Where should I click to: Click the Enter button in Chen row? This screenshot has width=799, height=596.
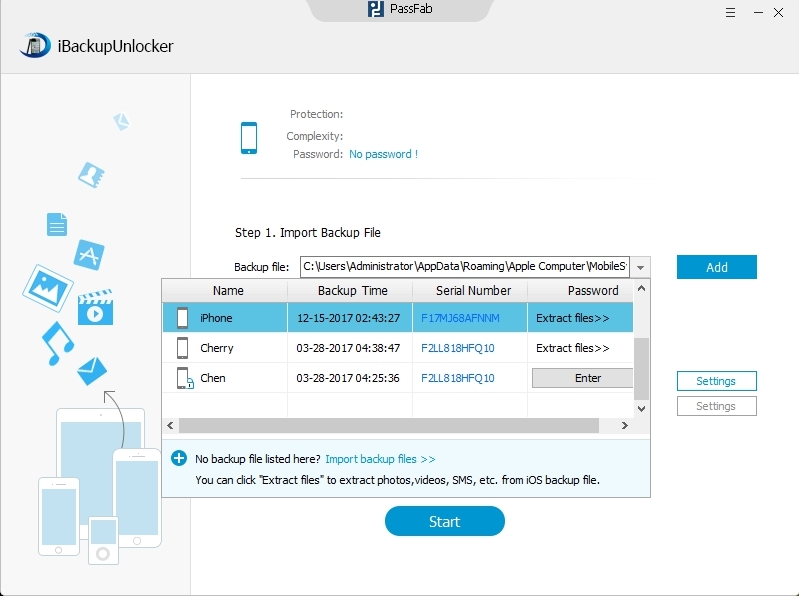(582, 378)
